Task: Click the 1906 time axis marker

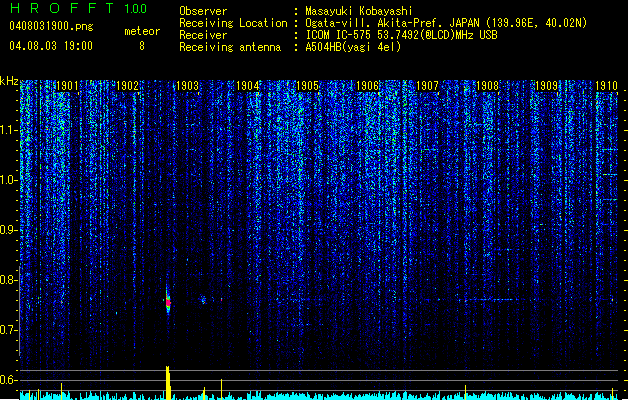Action: [x=367, y=86]
